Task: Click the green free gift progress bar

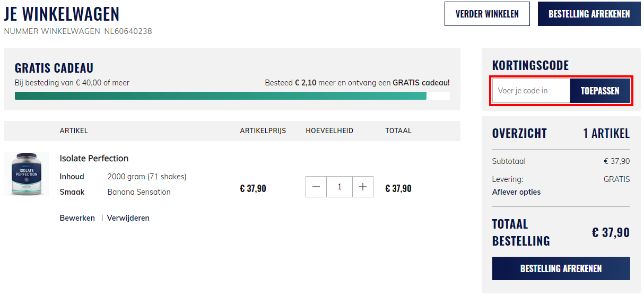Action: point(220,96)
